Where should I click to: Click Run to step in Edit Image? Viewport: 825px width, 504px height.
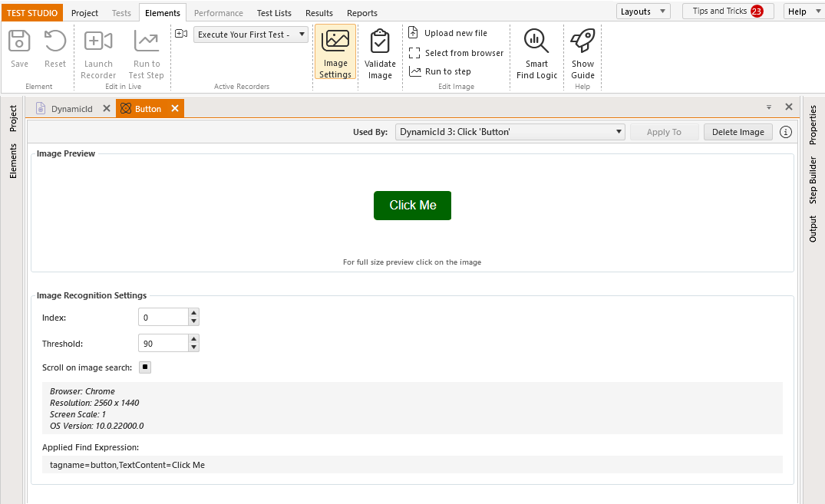[x=440, y=71]
